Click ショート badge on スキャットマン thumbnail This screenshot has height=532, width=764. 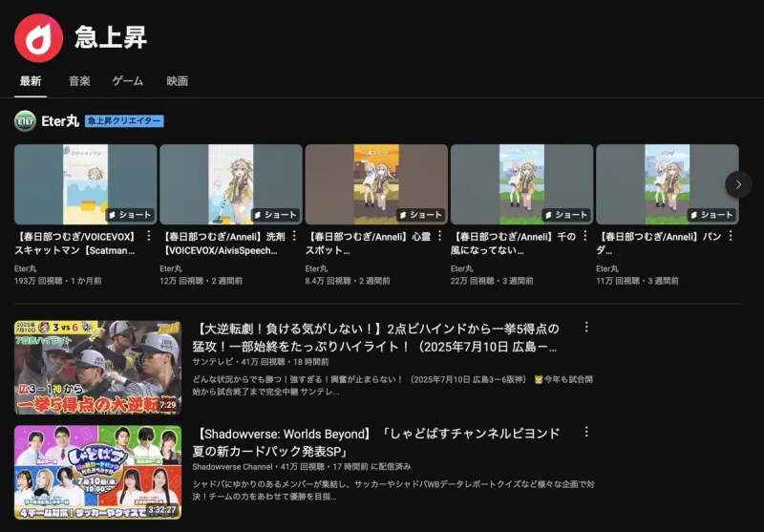[x=130, y=215]
